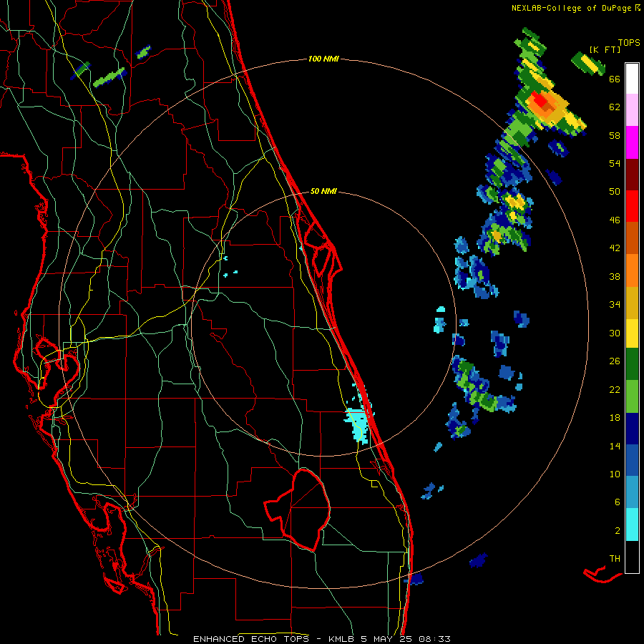Select the 54 value on the legend
Image resolution: width=644 pixels, height=644 pixels.
click(x=615, y=163)
